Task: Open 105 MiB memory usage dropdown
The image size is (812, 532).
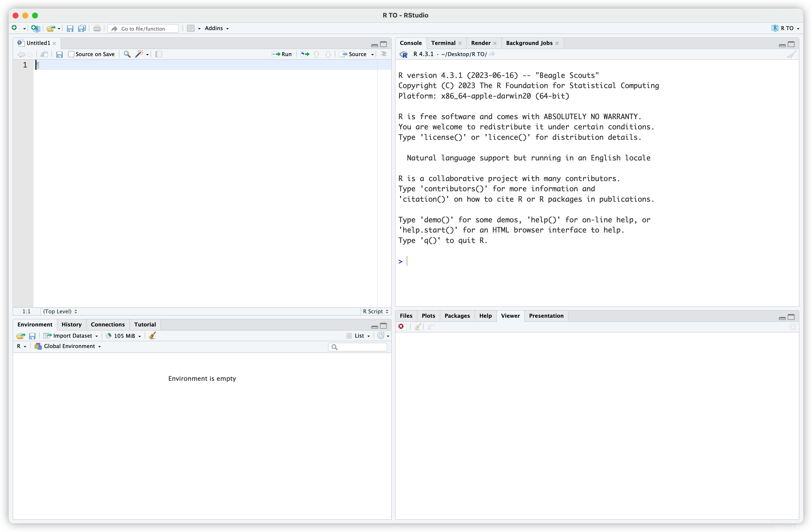Action: [123, 336]
